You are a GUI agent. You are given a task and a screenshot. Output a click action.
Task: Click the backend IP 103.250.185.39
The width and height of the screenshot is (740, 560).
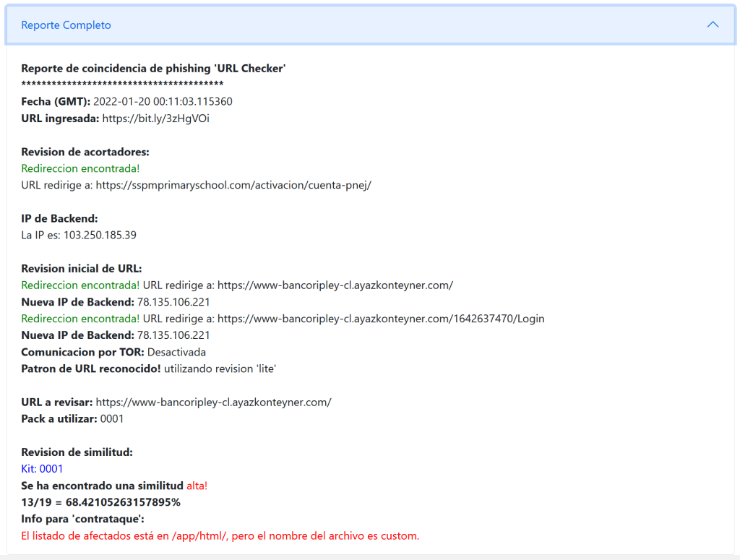(x=100, y=235)
